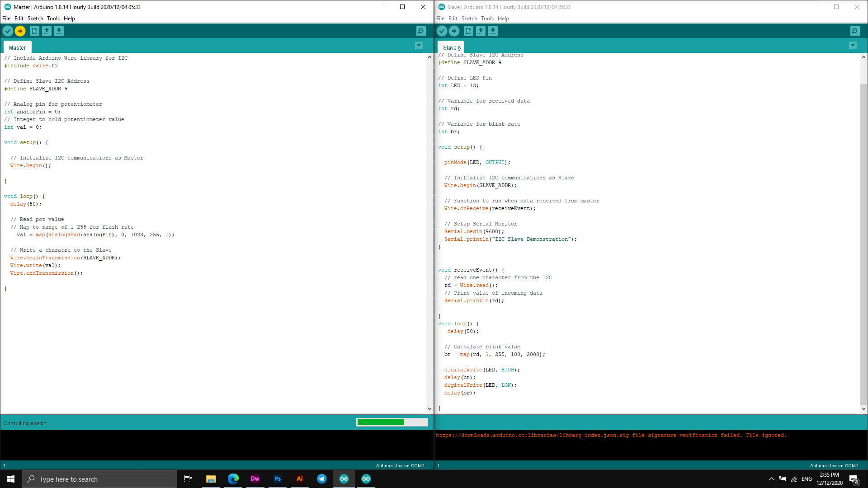
Task: Open Help menu in Slave window
Action: 503,19
